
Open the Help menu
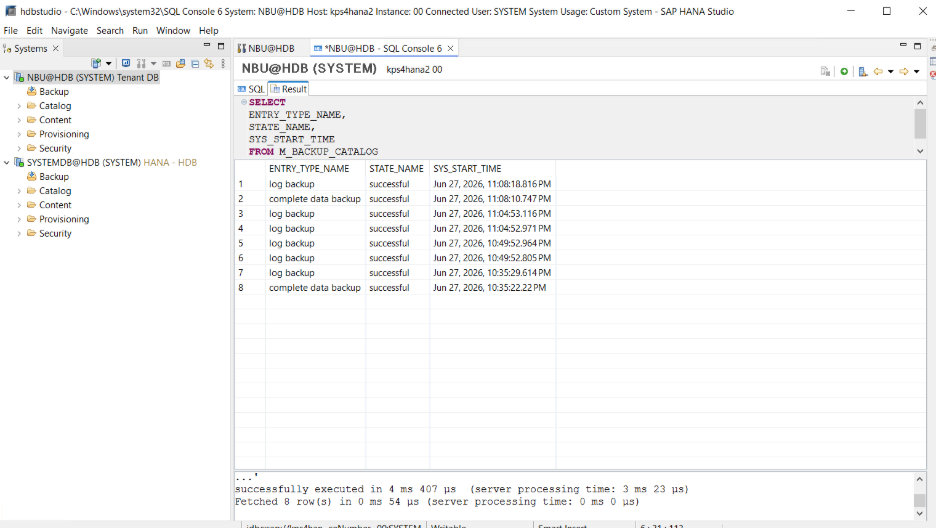click(x=208, y=30)
